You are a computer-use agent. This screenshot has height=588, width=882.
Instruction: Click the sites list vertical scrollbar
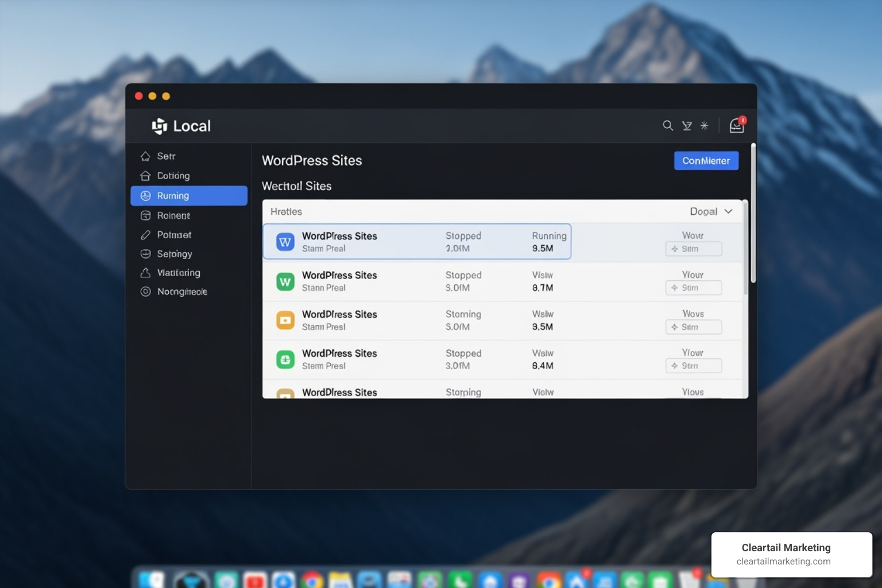pyautogui.click(x=745, y=248)
